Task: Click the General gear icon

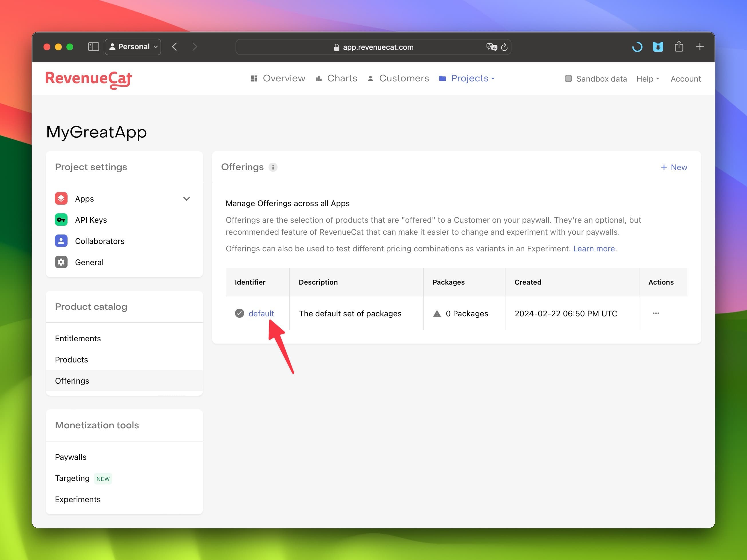Action: pyautogui.click(x=61, y=262)
